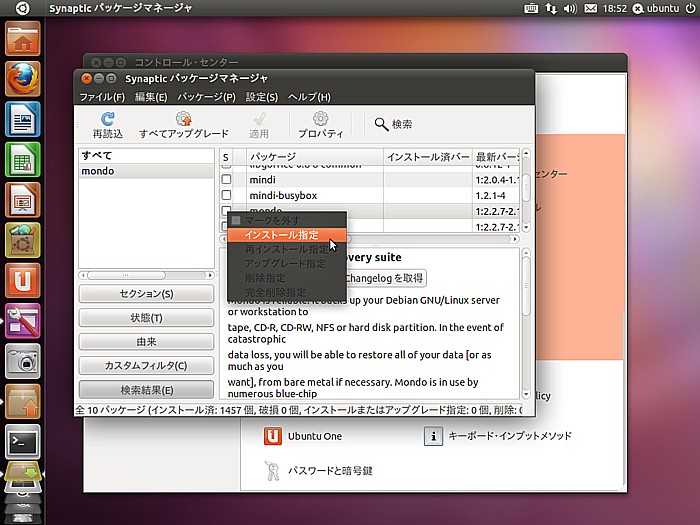Open Package (パッケージ) menu
Image resolution: width=700 pixels, height=525 pixels.
206,97
